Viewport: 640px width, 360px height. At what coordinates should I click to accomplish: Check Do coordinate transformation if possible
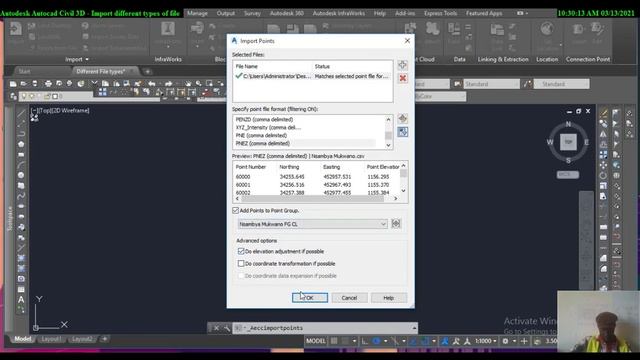pos(241,263)
